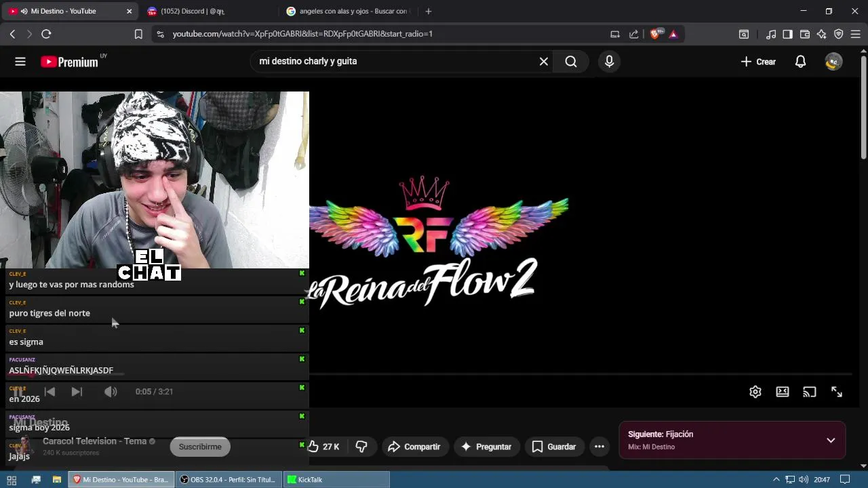Open the taskbar network icon
This screenshot has height=488, width=868.
[x=790, y=480]
